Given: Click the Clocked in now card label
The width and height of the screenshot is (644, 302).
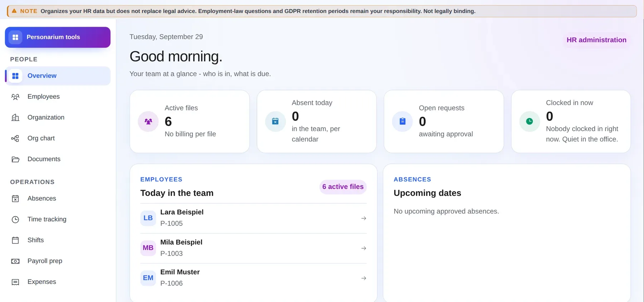Looking at the screenshot, I should (x=570, y=103).
